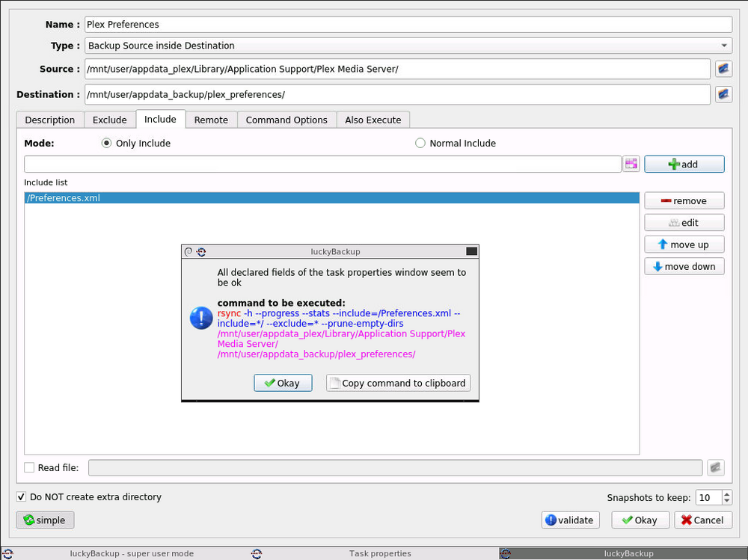Click the Include list label
Screen dimensions: 748x560
point(46,182)
